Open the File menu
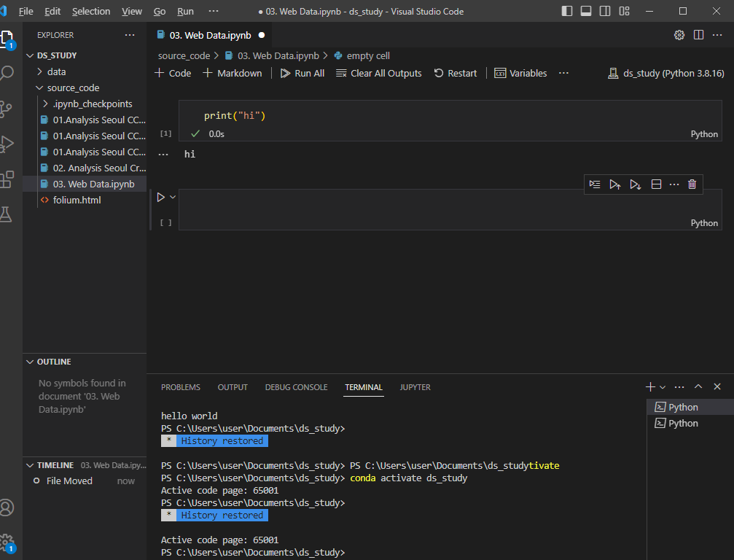The height and width of the screenshot is (560, 734). (x=26, y=11)
